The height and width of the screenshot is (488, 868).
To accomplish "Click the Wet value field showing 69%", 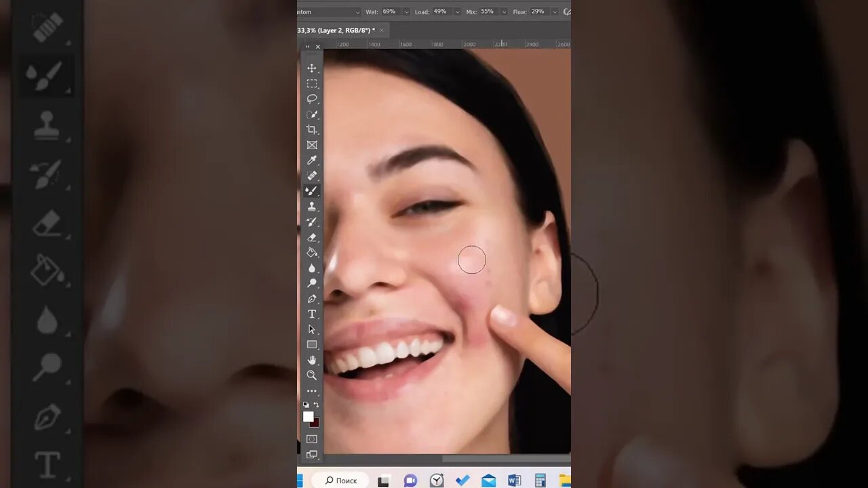I will pos(391,12).
